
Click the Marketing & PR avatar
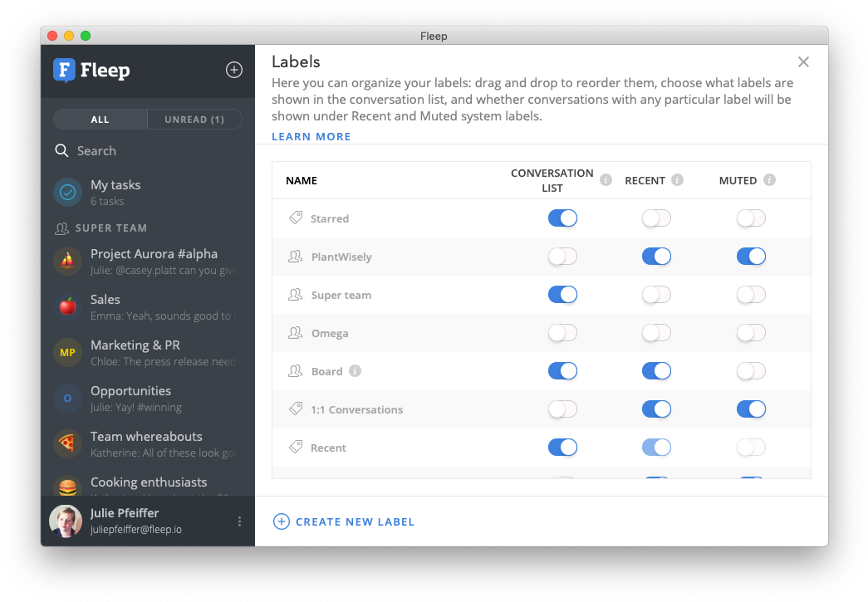[x=66, y=352]
